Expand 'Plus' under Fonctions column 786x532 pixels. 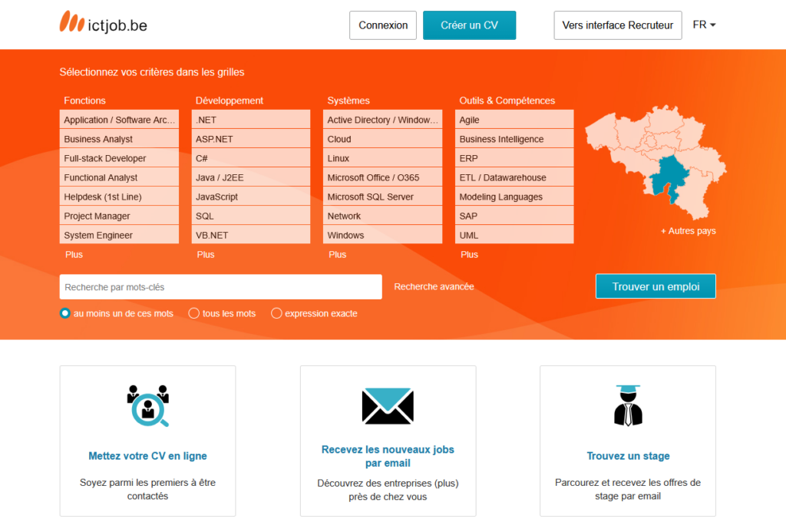tap(74, 254)
